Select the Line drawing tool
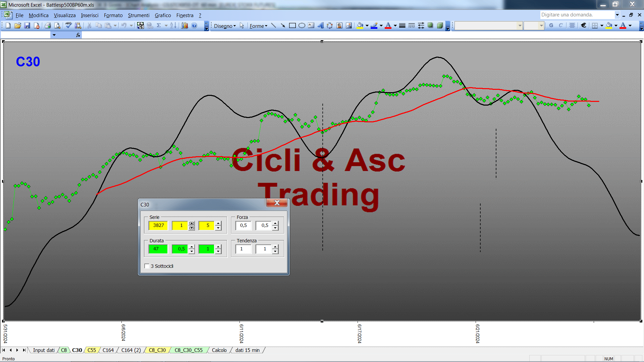 [x=273, y=26]
